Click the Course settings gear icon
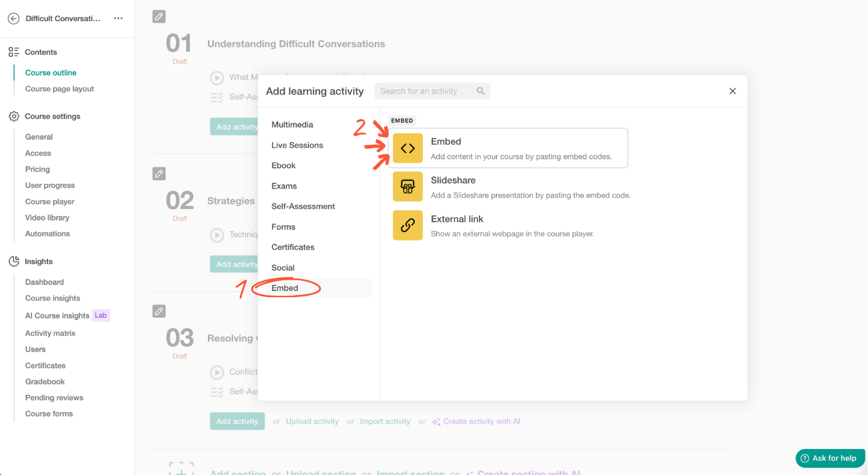Viewport: 868px width, 475px height. [13, 116]
